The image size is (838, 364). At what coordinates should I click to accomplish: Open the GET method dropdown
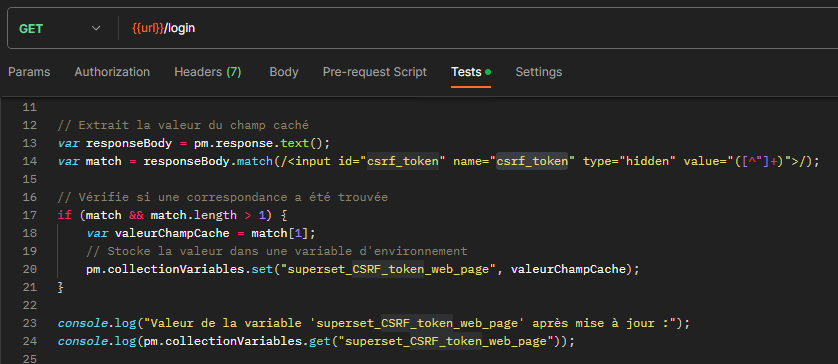pos(59,28)
